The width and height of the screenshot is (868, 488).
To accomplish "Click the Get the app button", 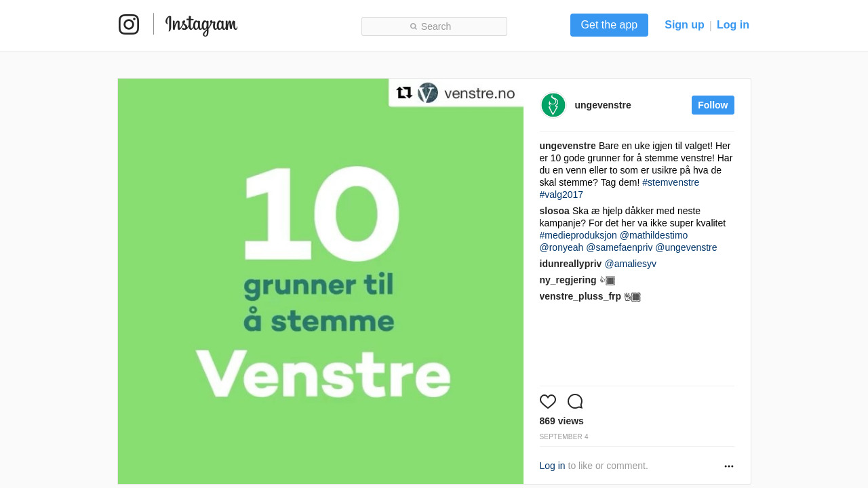I will (609, 25).
